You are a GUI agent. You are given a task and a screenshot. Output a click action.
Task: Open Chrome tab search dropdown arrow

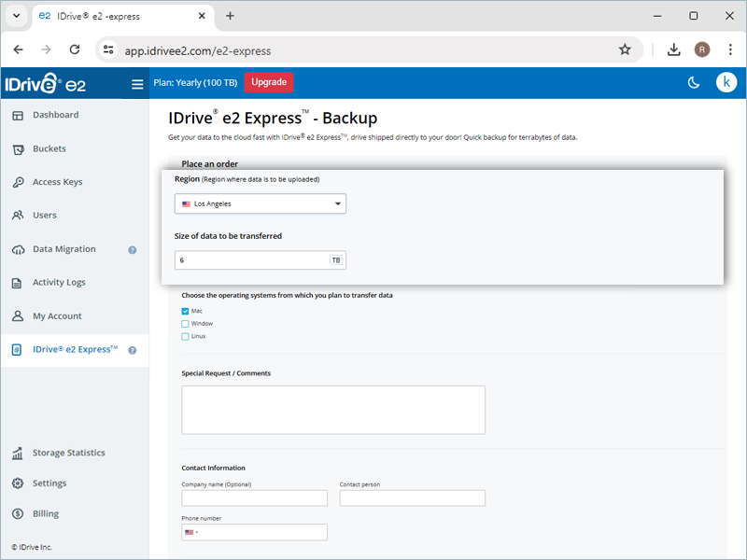tap(16, 16)
